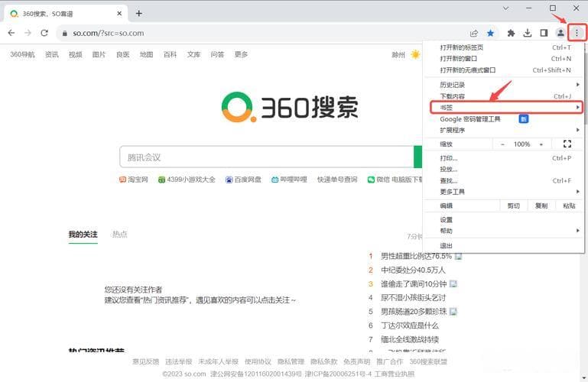Open the 哔哩哔哩 shortcut
Viewport: 588px width, 382px height.
click(x=289, y=180)
